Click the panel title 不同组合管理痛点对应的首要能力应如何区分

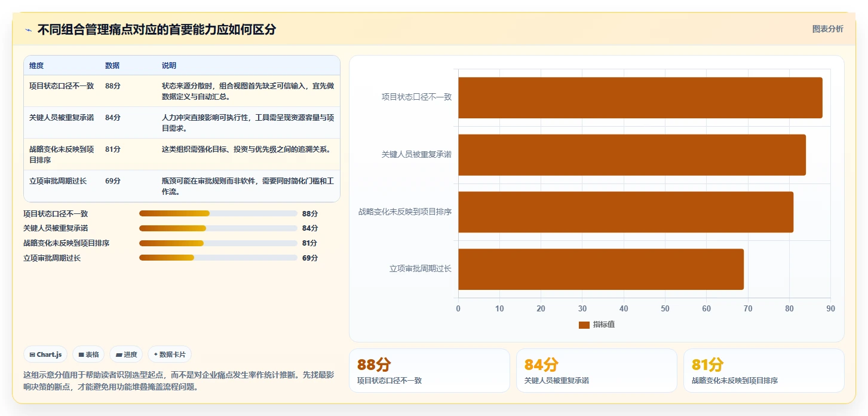(157, 30)
